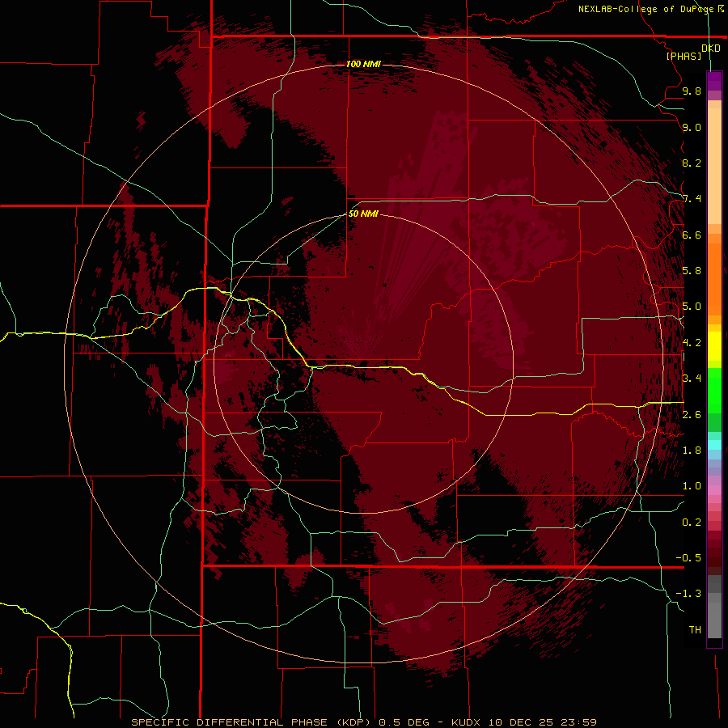728x728 pixels.
Task: Click the [PHAS] legend unit label
Action: tap(684, 56)
